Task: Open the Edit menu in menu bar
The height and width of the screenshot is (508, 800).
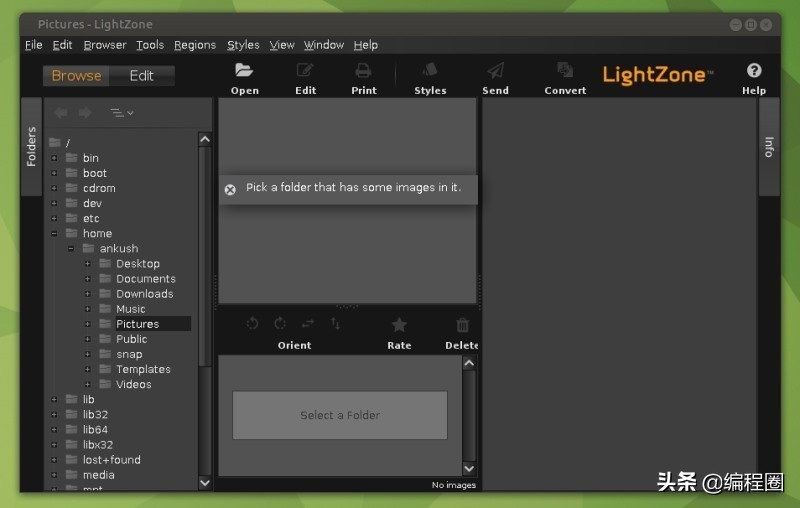Action: click(x=62, y=45)
